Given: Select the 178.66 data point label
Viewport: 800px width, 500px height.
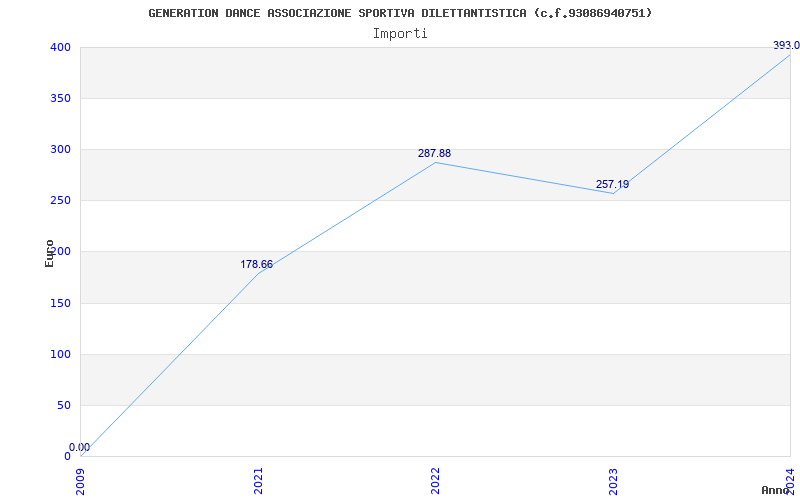Looking at the screenshot, I should click(x=257, y=264).
